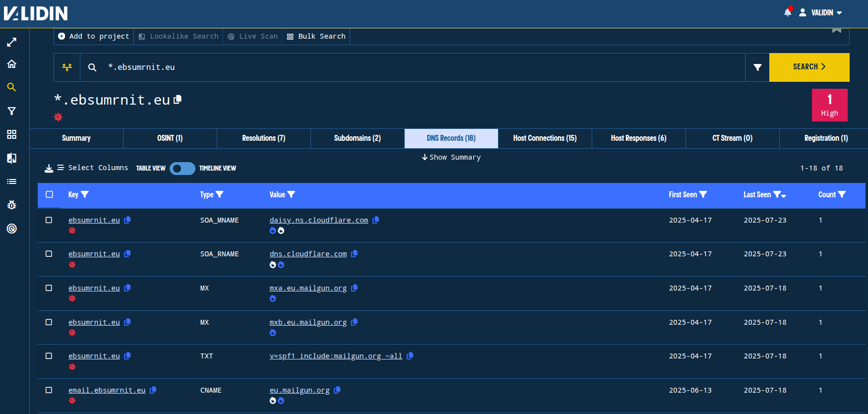
Task: Click the yellow SEARCH button
Action: pyautogui.click(x=809, y=67)
